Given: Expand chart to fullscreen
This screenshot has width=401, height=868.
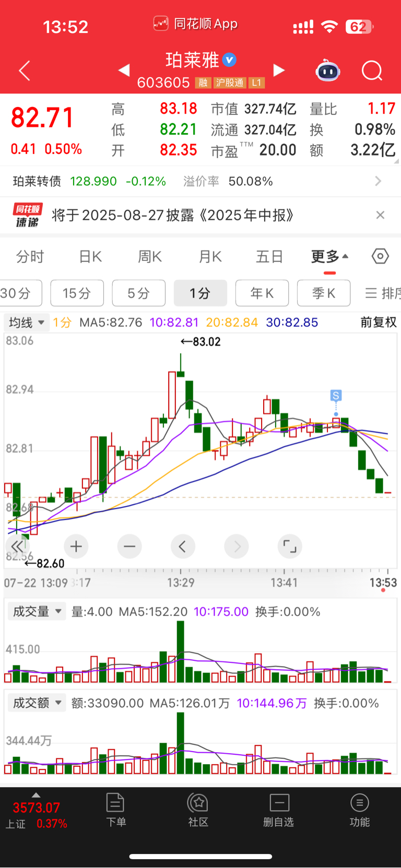Looking at the screenshot, I should (290, 546).
